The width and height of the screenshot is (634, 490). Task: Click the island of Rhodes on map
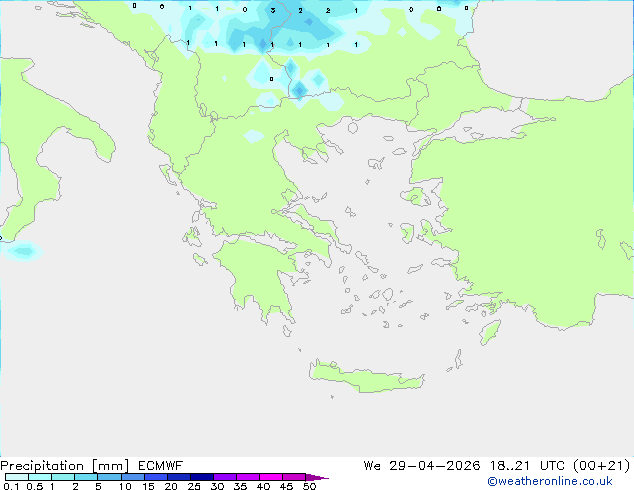click(490, 332)
